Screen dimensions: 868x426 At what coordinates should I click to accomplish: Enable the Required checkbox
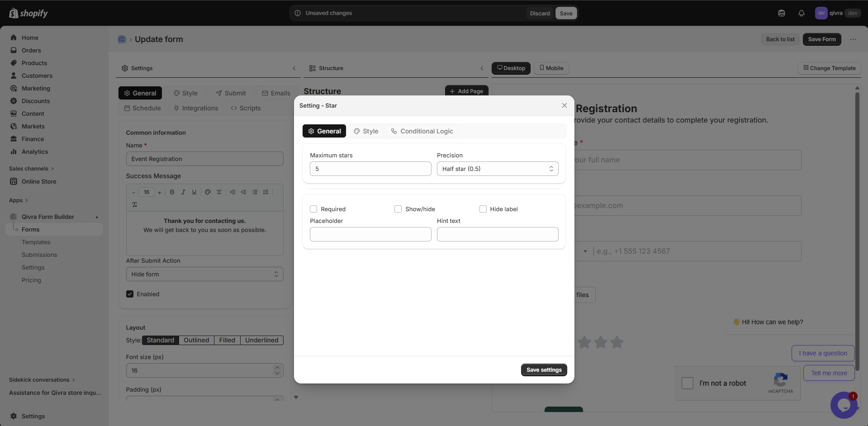[313, 209]
